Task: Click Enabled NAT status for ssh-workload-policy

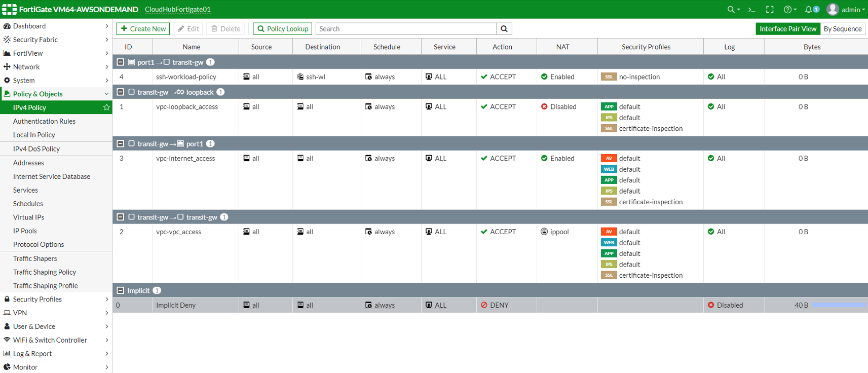Action: [557, 77]
